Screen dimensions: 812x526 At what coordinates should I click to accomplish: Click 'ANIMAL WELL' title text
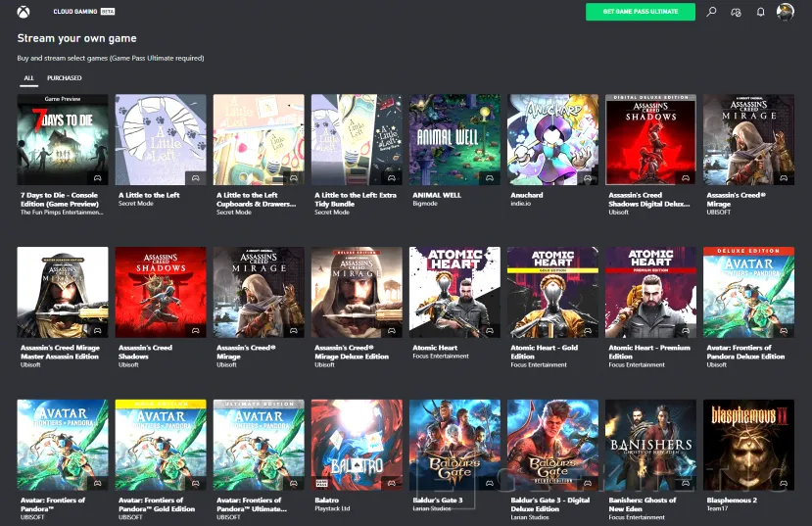pyautogui.click(x=437, y=195)
